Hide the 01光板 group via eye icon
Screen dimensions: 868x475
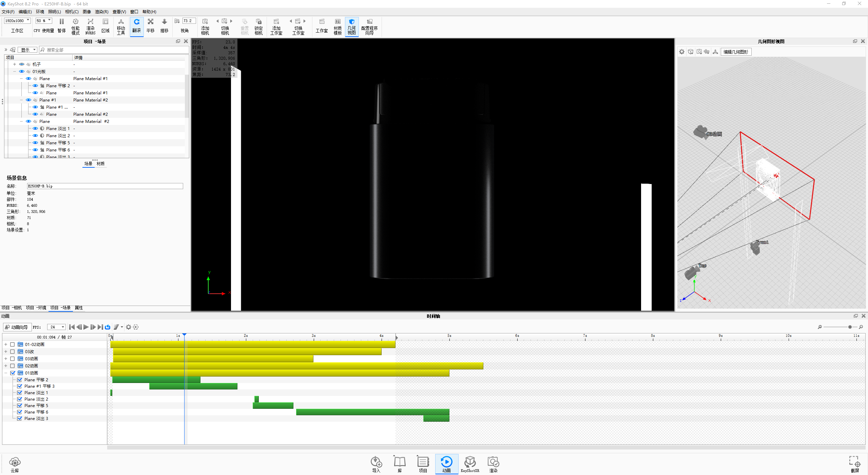[x=22, y=72]
